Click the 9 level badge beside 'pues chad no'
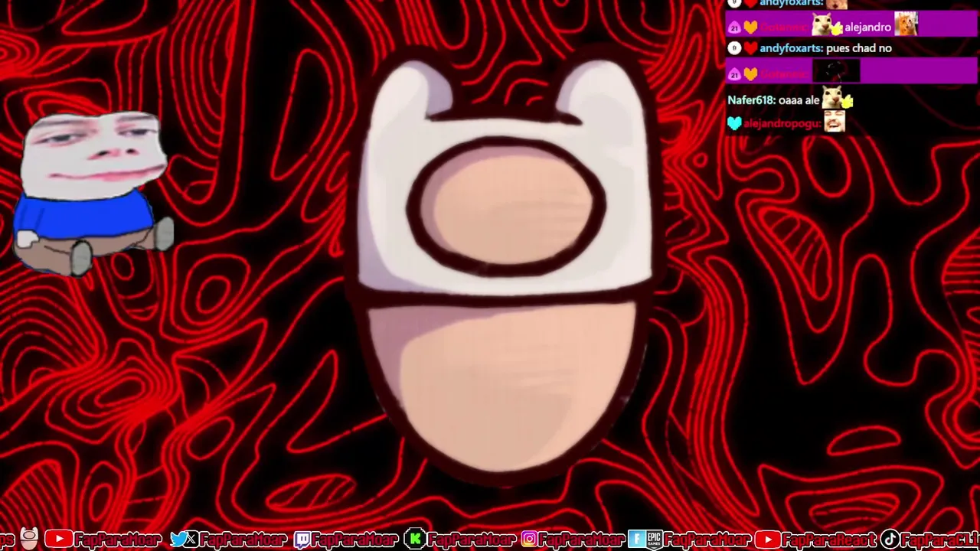The width and height of the screenshot is (980, 551). (734, 48)
